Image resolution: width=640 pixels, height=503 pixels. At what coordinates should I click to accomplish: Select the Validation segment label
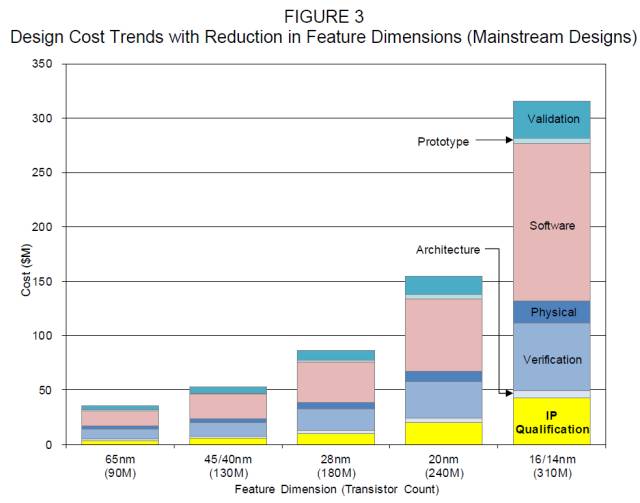553,119
